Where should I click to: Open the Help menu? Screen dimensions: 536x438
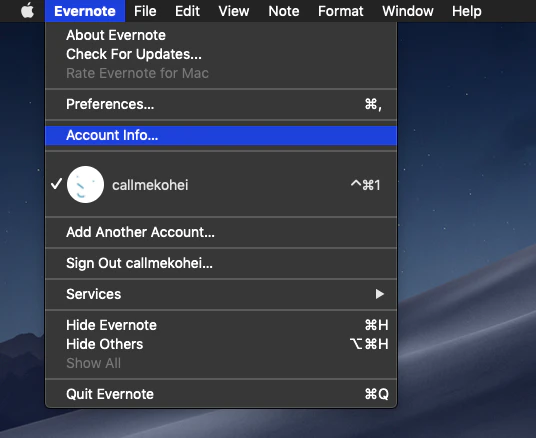(467, 11)
